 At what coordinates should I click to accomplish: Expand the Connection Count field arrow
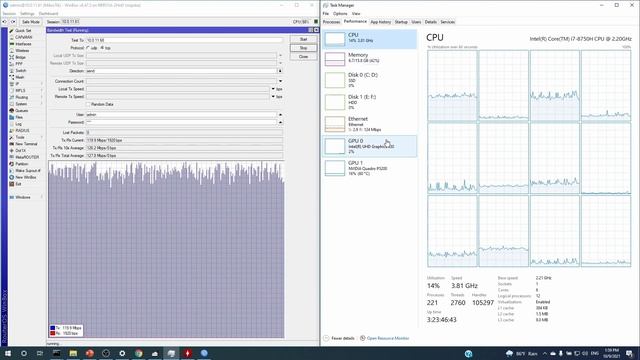tap(280, 81)
